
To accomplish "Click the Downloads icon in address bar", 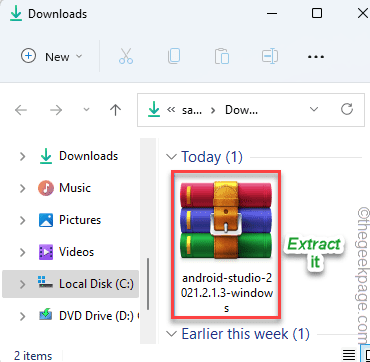I will (154, 109).
